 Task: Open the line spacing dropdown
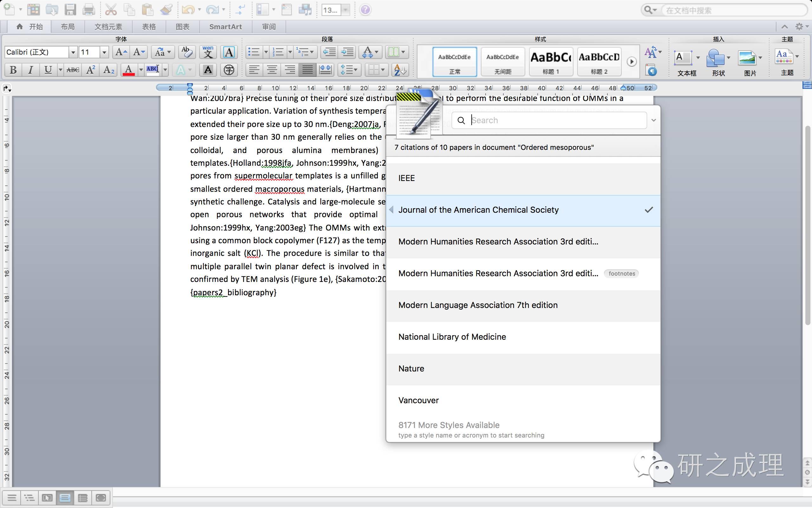(x=349, y=70)
